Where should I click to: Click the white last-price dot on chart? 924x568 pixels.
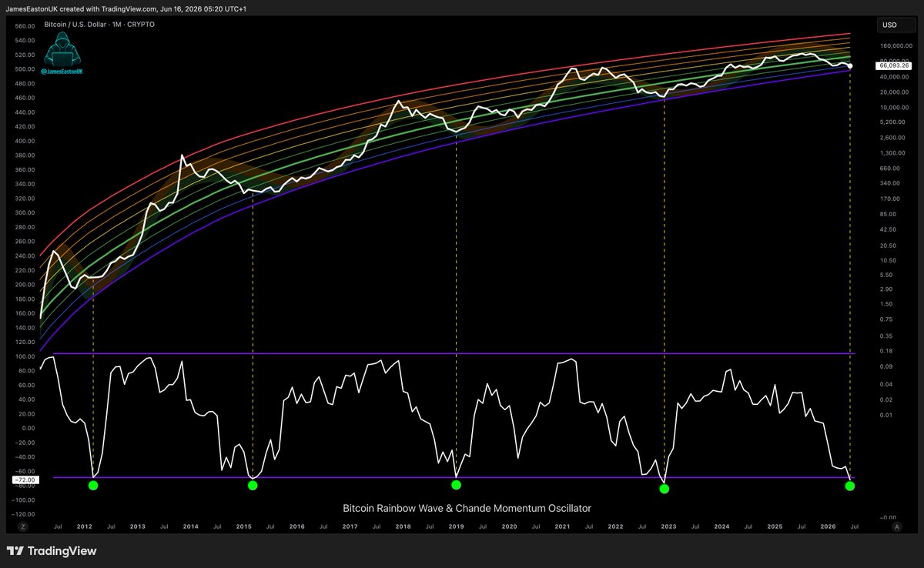point(850,66)
